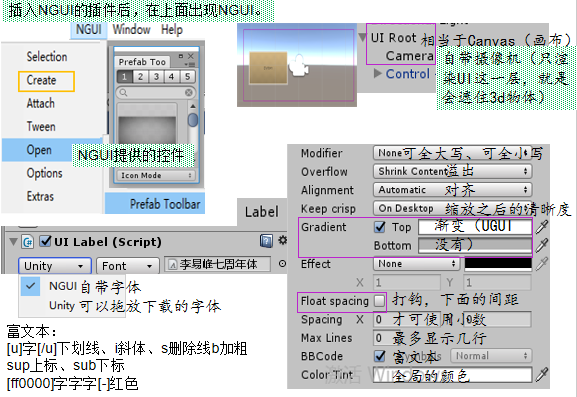Viewport: 577px width, 397px height.
Task: Open font object picker circle
Action: 282,264
